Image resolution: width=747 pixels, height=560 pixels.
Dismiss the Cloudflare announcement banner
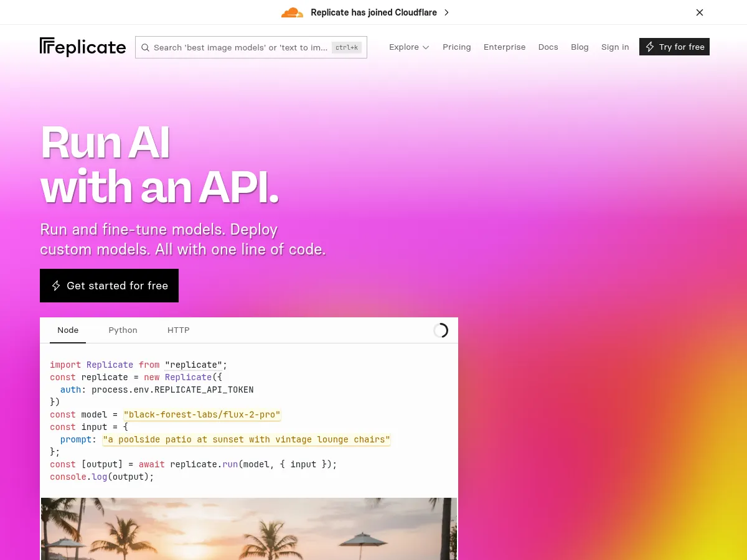click(700, 12)
